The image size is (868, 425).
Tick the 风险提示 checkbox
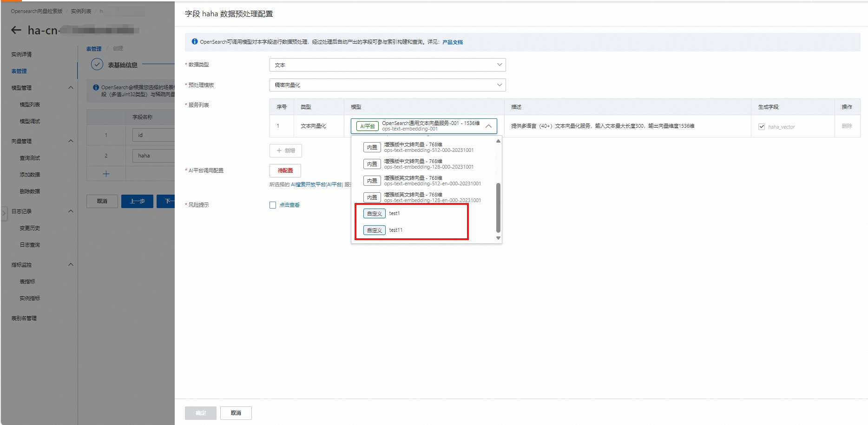(x=273, y=205)
